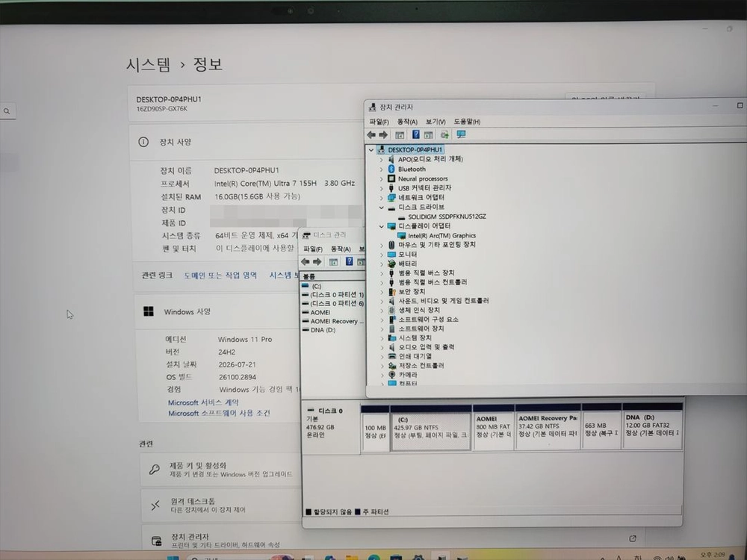
Task: Select Intel(R) Arc(TM) Graphics device
Action: point(441,236)
